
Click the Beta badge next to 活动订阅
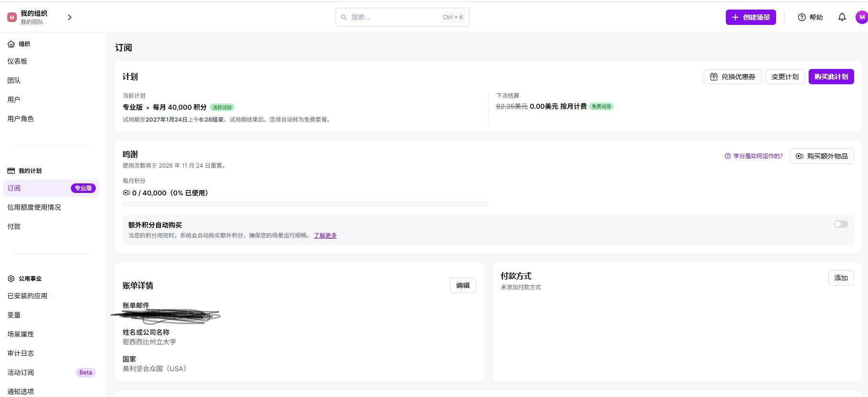click(86, 373)
